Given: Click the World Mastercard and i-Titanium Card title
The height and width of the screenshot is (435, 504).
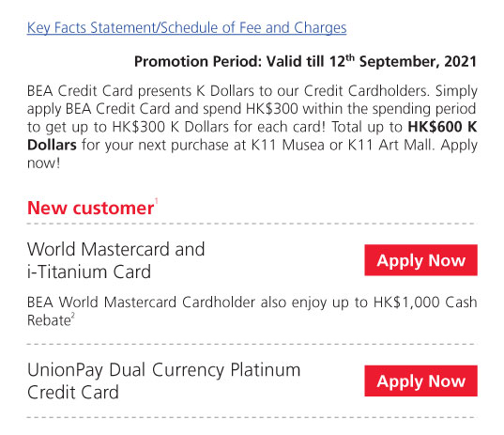Looking at the screenshot, I should point(115,260).
